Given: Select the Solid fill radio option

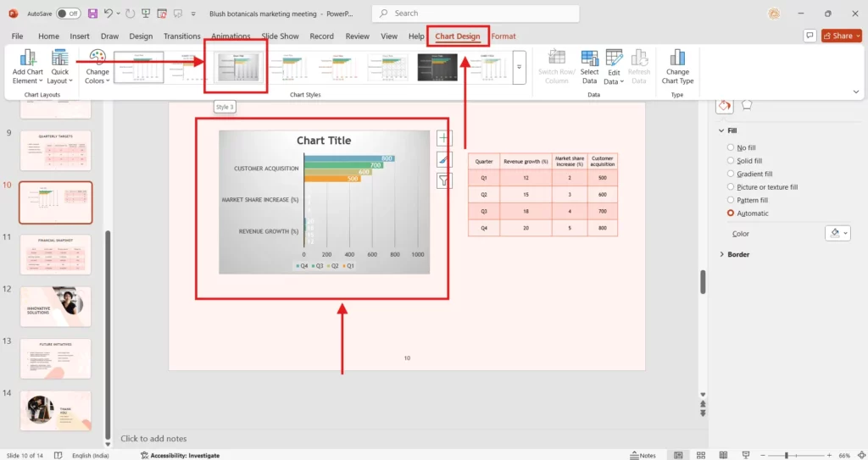Looking at the screenshot, I should click(x=731, y=161).
